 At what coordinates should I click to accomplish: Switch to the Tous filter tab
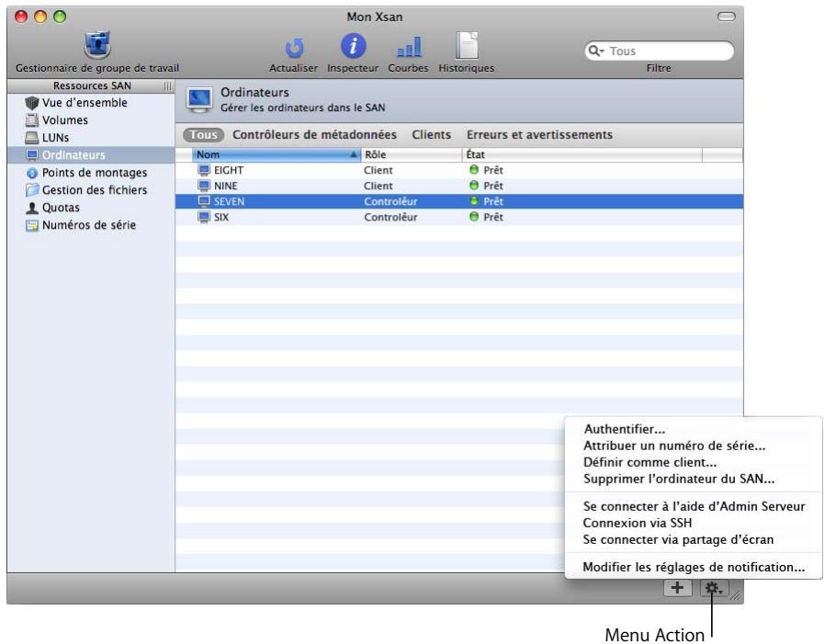203,135
